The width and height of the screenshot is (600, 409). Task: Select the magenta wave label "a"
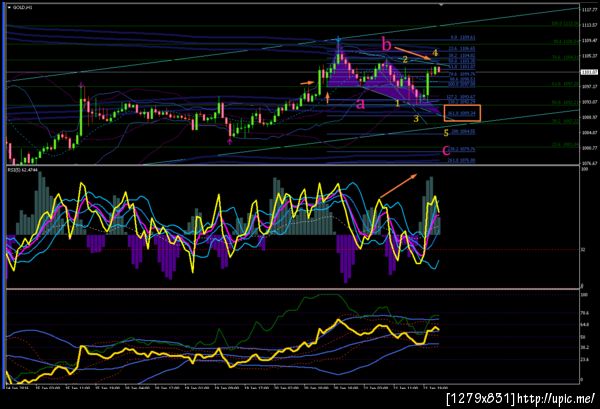click(360, 103)
